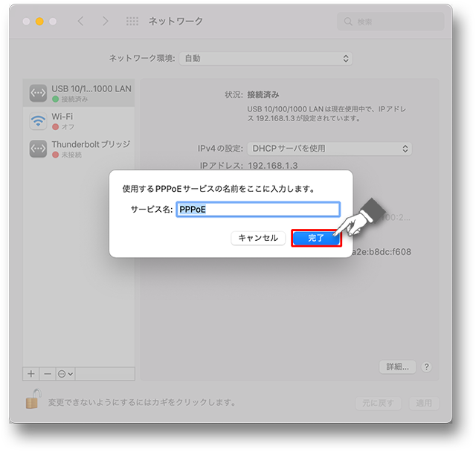Select USB 10/100/1000 LAN service
This screenshot has width=476, height=452.
point(79,93)
